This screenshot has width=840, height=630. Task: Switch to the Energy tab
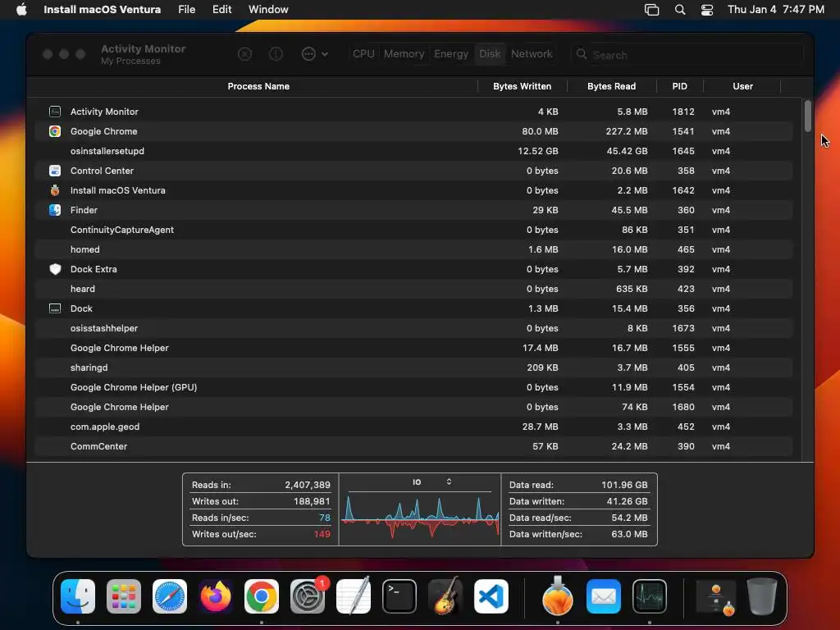coord(451,54)
